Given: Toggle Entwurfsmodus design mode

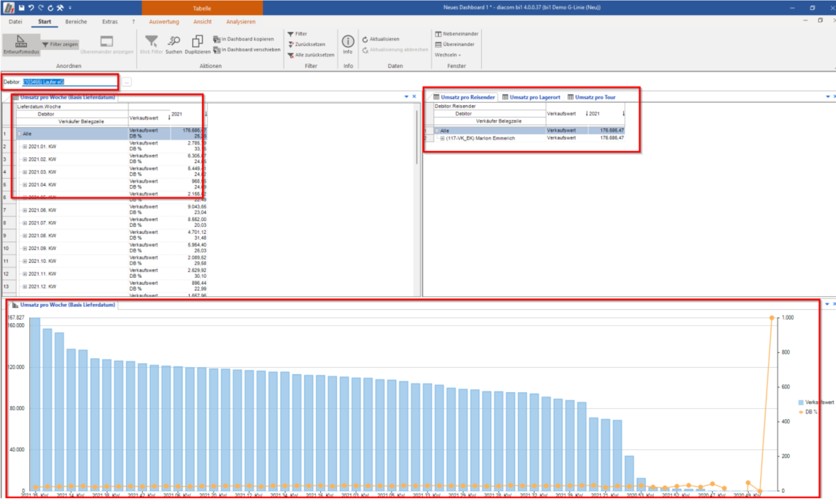Looking at the screenshot, I should 21,44.
